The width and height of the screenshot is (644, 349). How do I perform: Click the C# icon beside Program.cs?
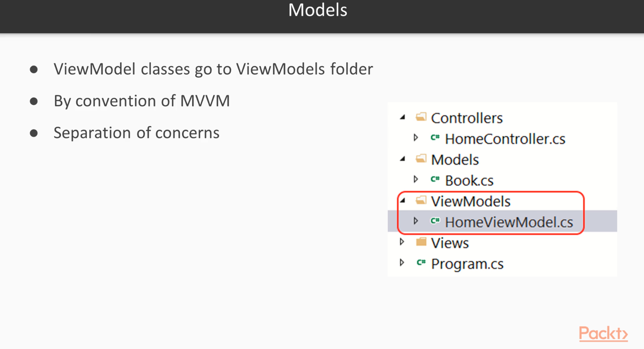(421, 264)
